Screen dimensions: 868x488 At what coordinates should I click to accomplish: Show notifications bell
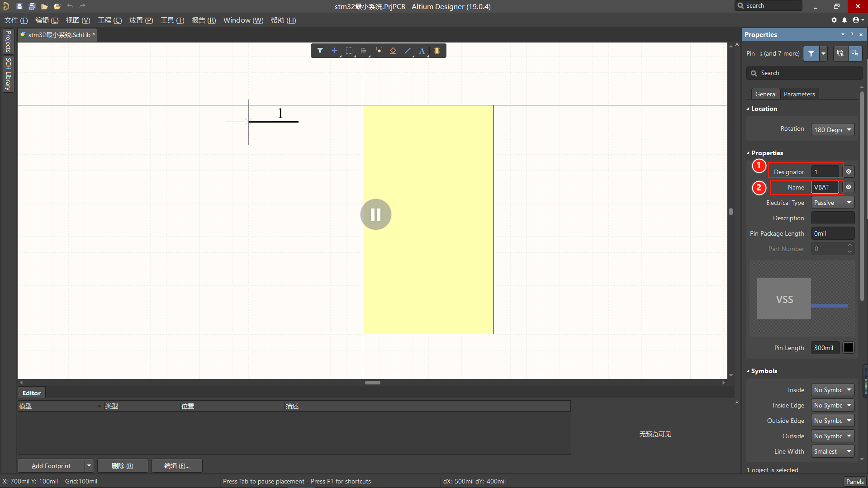844,20
